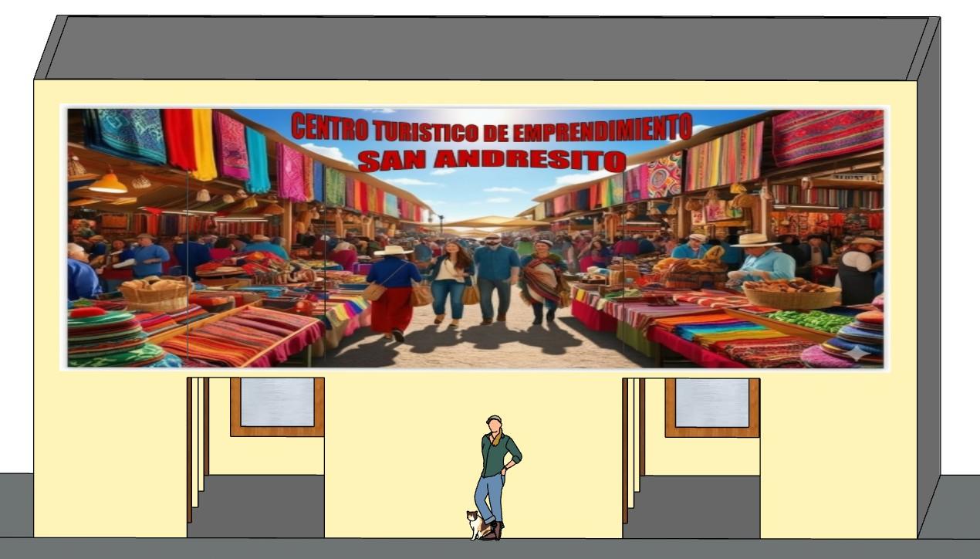The height and width of the screenshot is (559, 980).
Task: Click the wicker basket on right stall
Action: click(x=791, y=296)
